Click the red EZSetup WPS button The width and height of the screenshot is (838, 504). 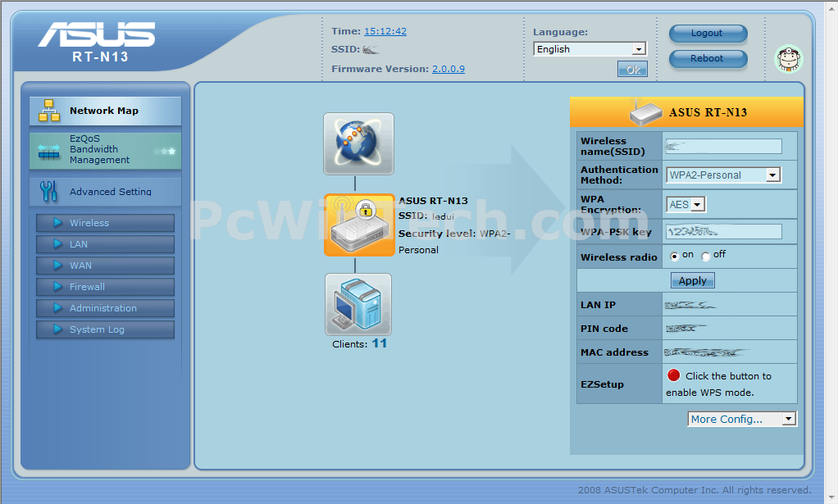point(673,375)
